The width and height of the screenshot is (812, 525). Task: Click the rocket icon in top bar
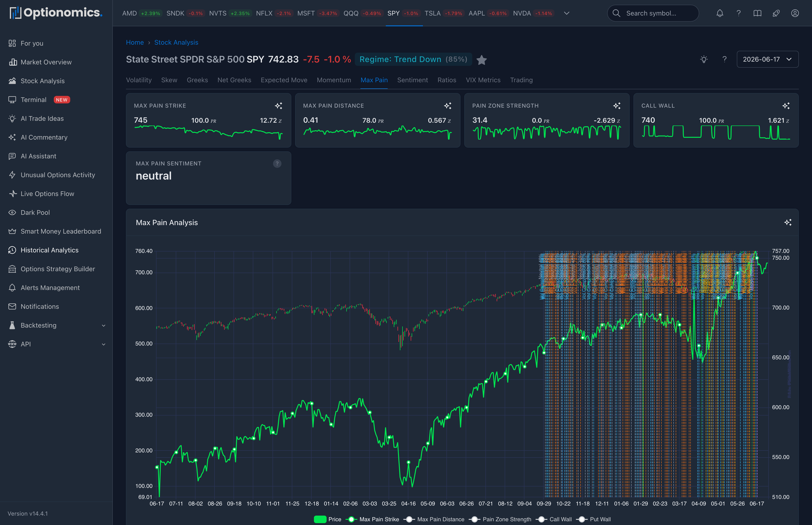(776, 13)
